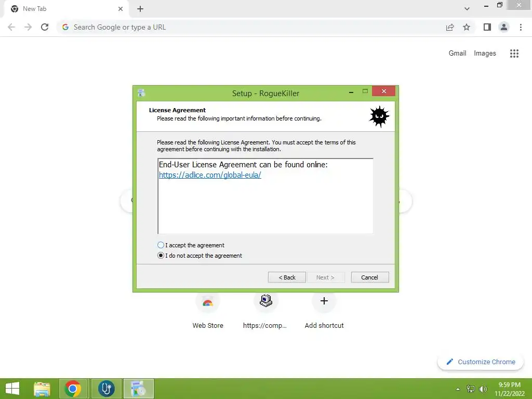The image size is (532, 399).
Task: Click the RogueKiller setup title bar icon
Action: [x=141, y=93]
